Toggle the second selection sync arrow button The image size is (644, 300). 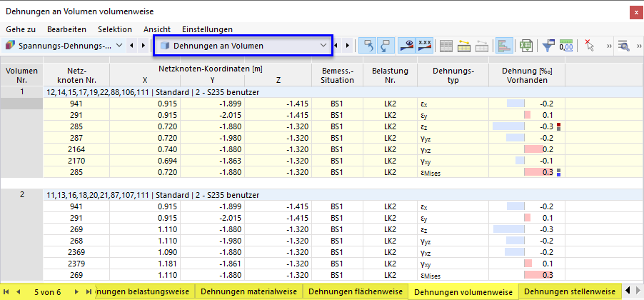pyautogui.click(x=386, y=45)
